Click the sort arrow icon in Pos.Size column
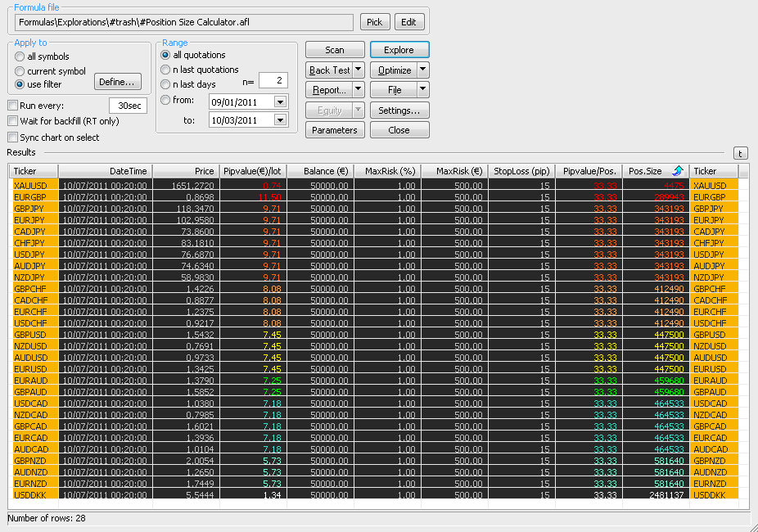The width and height of the screenshot is (758, 532). tap(677, 171)
